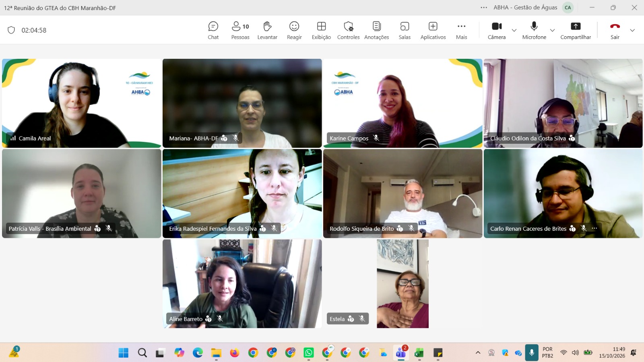Click the microphone-in-use indicator in the system tray
The width and height of the screenshot is (644, 362).
click(532, 353)
